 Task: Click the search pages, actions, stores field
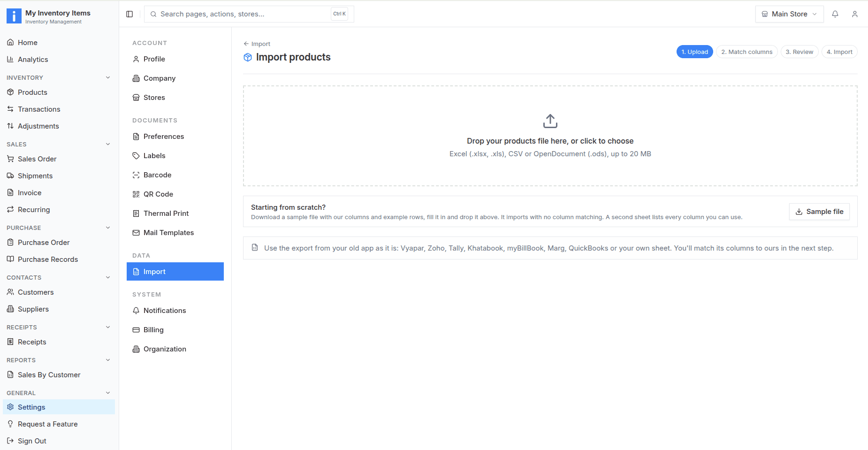249,14
